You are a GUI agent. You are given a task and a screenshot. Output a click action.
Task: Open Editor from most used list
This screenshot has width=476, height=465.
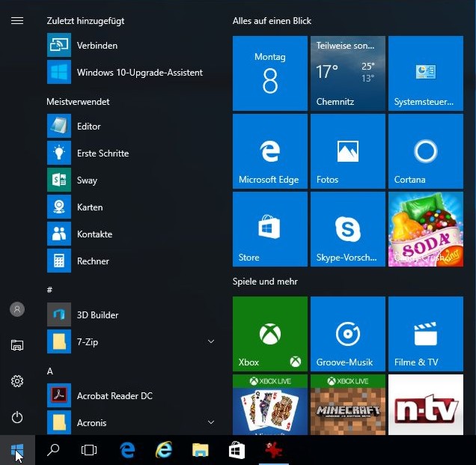click(x=132, y=126)
